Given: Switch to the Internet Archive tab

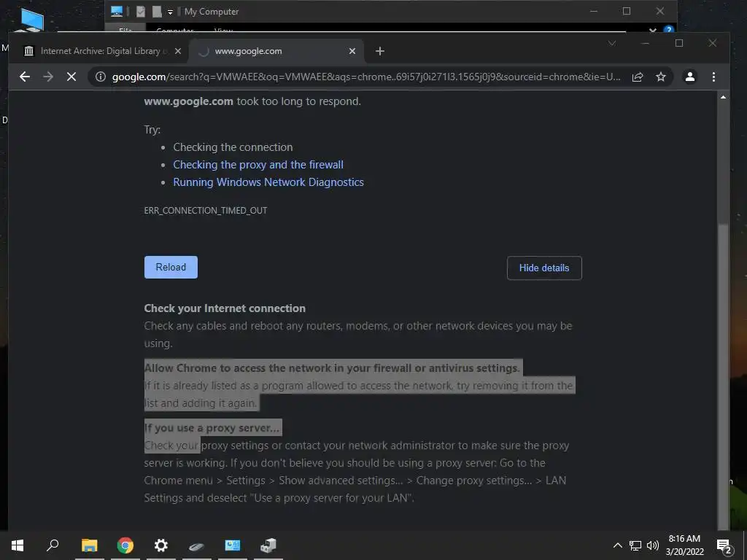Looking at the screenshot, I should point(100,51).
